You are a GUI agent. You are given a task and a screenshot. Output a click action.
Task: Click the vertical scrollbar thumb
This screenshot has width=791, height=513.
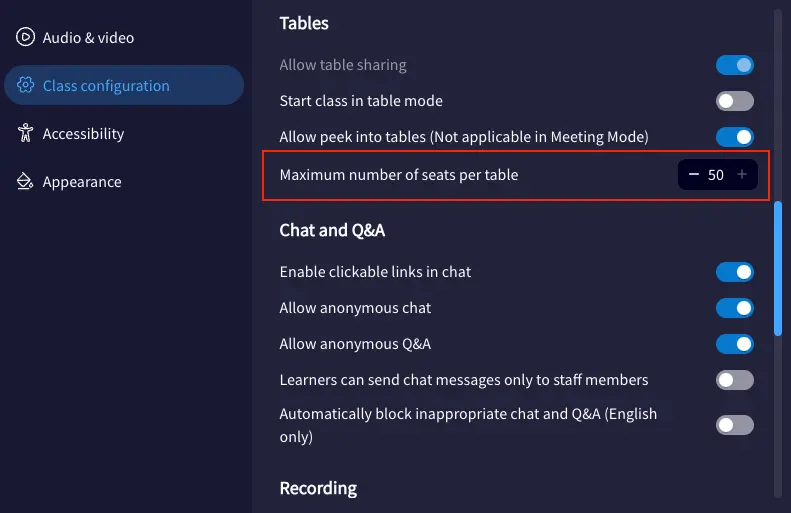tap(779, 268)
